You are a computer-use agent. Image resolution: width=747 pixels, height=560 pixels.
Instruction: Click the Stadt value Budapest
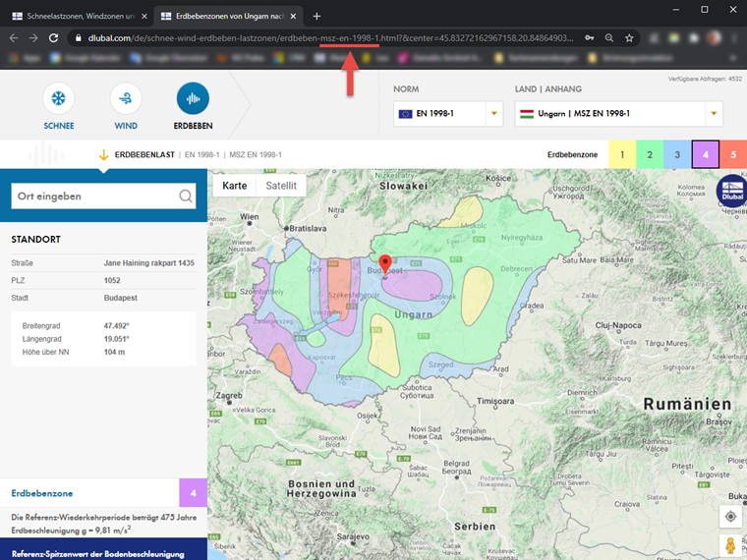tap(121, 298)
